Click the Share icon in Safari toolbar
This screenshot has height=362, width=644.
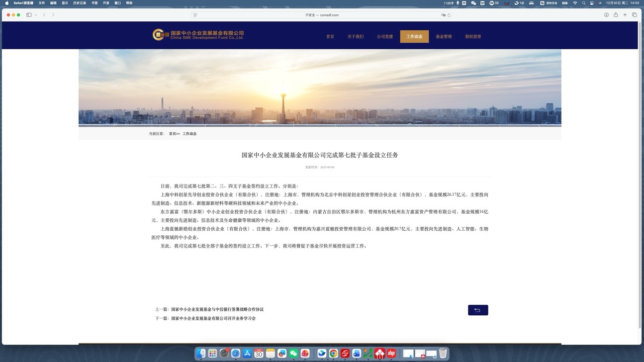616,15
